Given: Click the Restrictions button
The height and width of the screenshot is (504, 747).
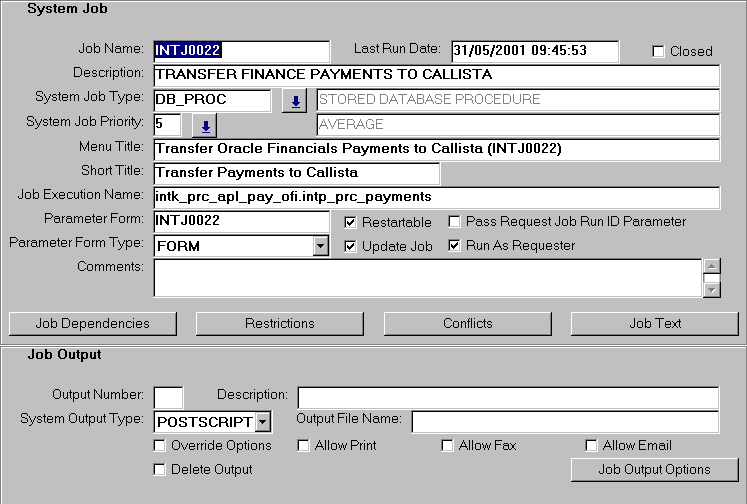Looking at the screenshot, I should tap(280, 323).
